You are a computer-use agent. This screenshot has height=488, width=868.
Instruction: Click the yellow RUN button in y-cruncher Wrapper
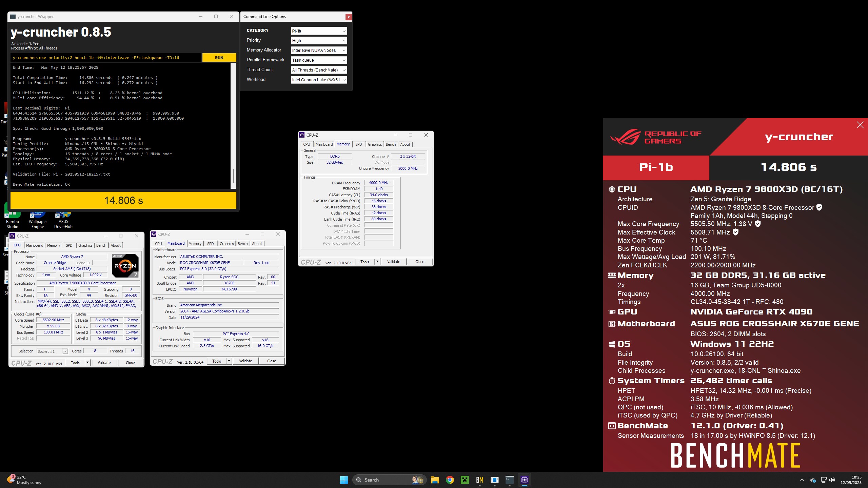pyautogui.click(x=219, y=58)
